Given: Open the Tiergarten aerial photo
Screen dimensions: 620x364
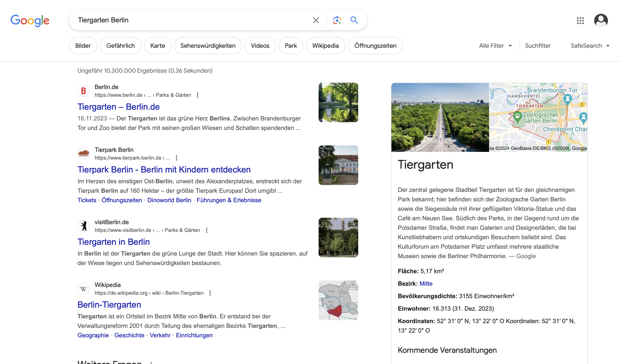Looking at the screenshot, I should pyautogui.click(x=440, y=117).
